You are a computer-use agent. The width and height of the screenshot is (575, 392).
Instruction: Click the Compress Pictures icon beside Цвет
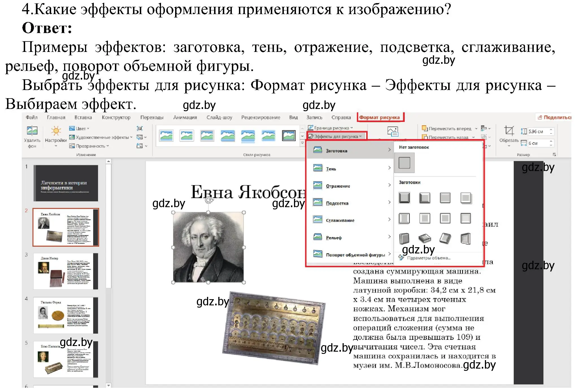[x=140, y=128]
